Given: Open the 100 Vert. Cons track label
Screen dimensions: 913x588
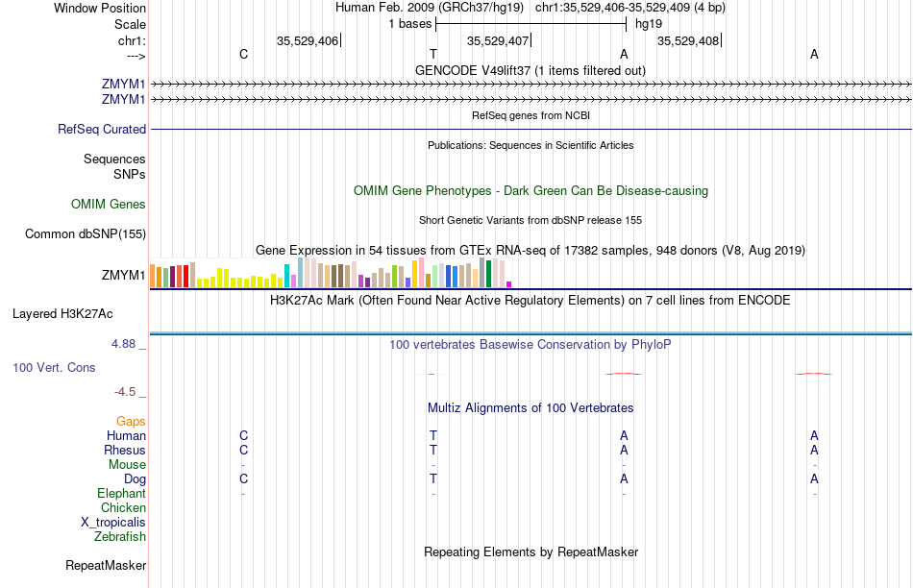Looking at the screenshot, I should click(x=54, y=367).
